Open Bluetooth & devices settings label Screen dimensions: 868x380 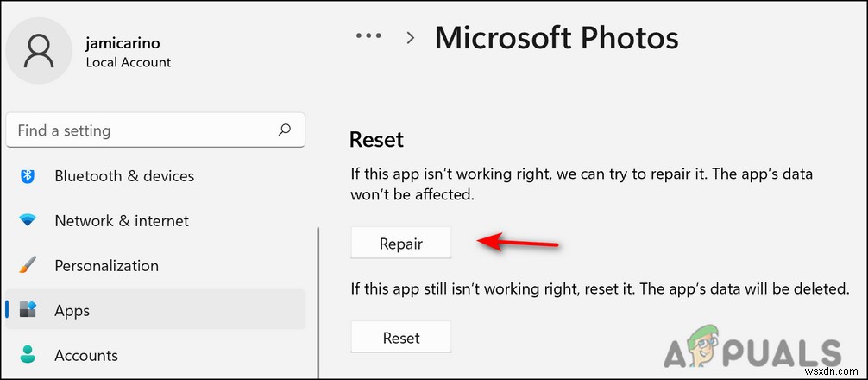coord(124,176)
